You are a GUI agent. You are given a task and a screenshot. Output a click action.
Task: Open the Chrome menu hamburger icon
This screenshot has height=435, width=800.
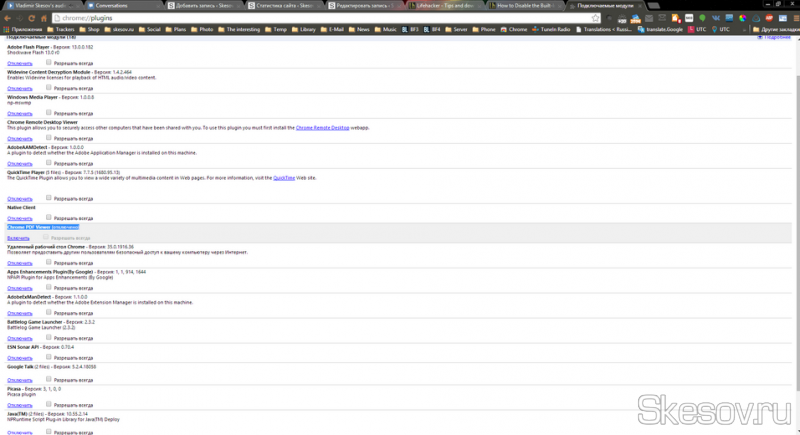(x=792, y=17)
